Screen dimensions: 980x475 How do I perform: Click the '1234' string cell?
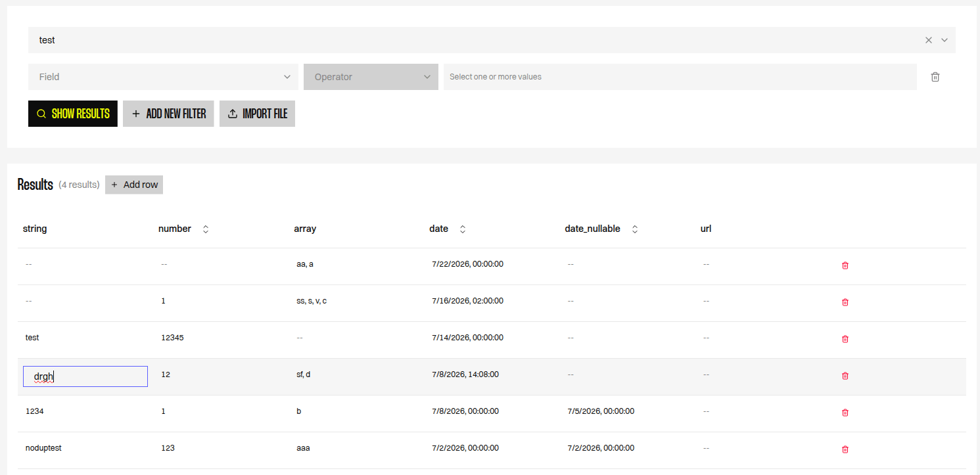[x=34, y=411]
